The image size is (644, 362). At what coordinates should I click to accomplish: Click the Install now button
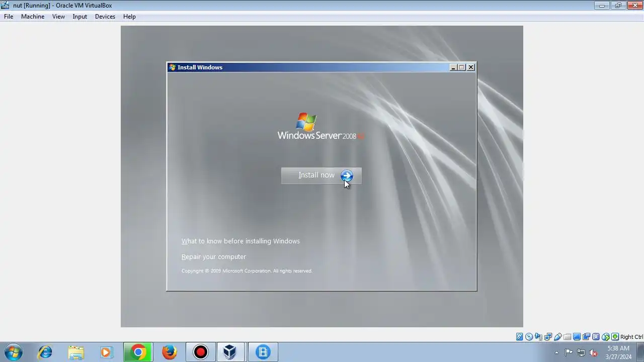pyautogui.click(x=321, y=175)
